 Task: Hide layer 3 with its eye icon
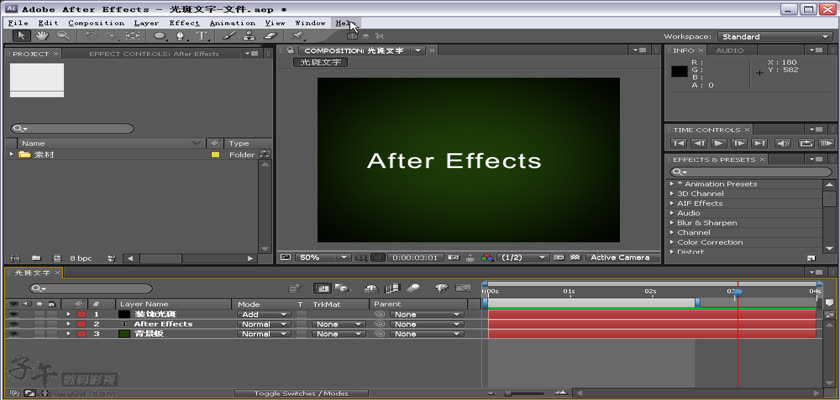13,334
